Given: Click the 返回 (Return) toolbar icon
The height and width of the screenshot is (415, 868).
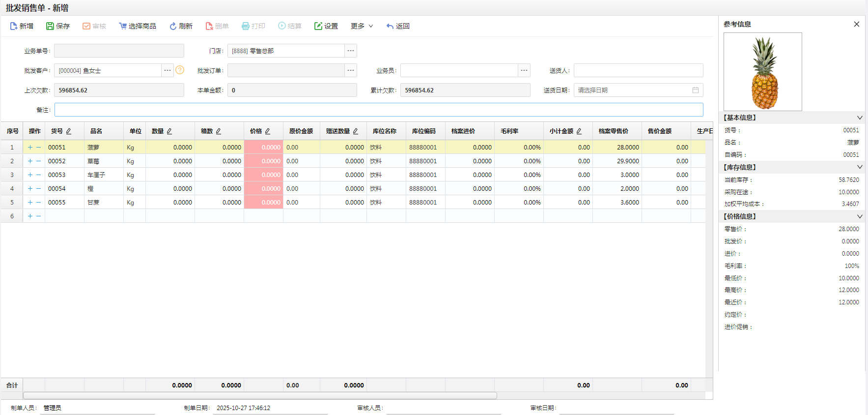Looking at the screenshot, I should click(390, 26).
